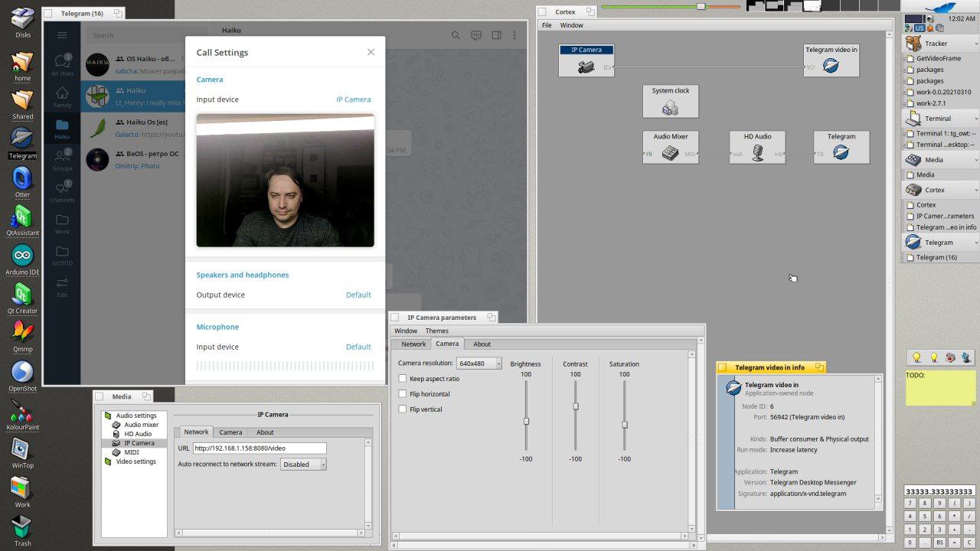Screen dimensions: 980x551
Task: Adjust the Contrast slider handle
Action: pos(576,406)
